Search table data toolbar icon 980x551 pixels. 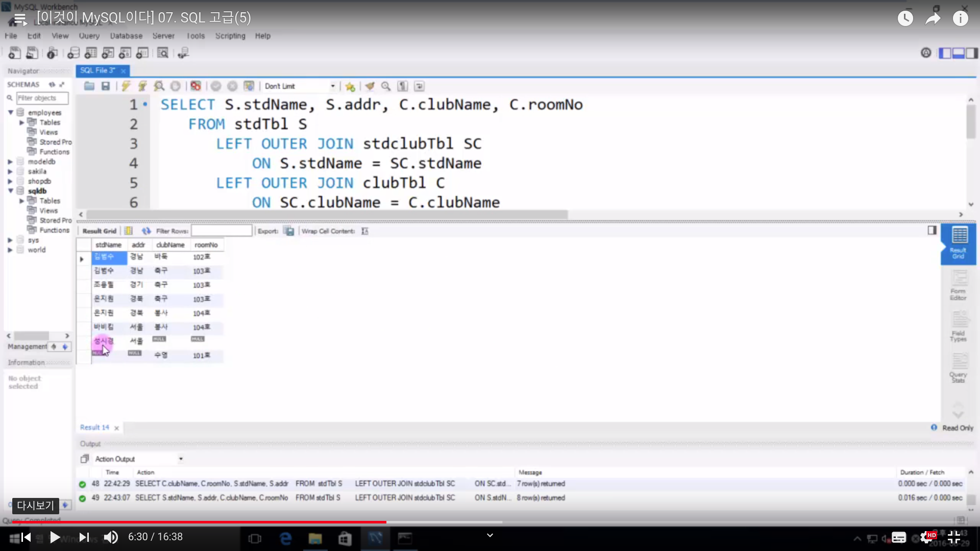(163, 53)
